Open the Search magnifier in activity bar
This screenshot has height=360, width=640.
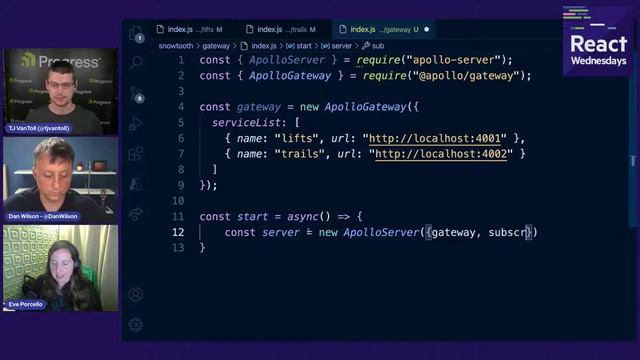click(136, 62)
